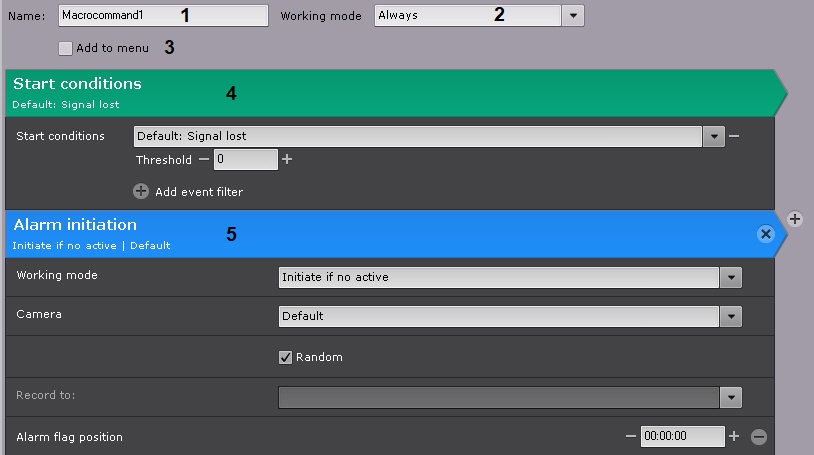Click the Macrocommand1 name field
The height and width of the screenshot is (455, 814).
coord(163,16)
